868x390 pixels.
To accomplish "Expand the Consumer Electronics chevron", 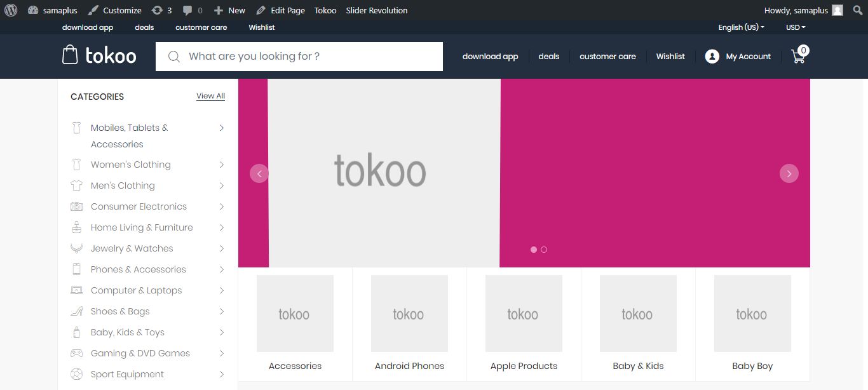I will [222, 206].
